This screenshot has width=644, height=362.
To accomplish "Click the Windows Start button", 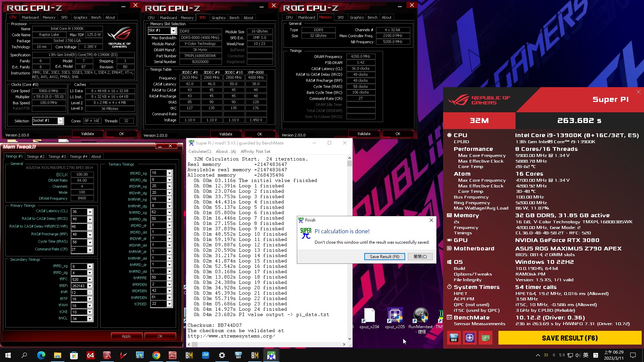I will coord(8,355).
